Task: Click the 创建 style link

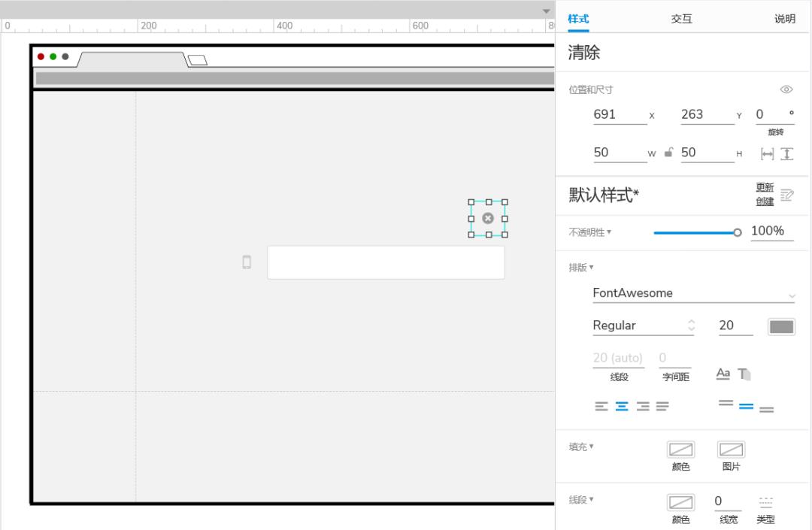Action: pos(765,201)
